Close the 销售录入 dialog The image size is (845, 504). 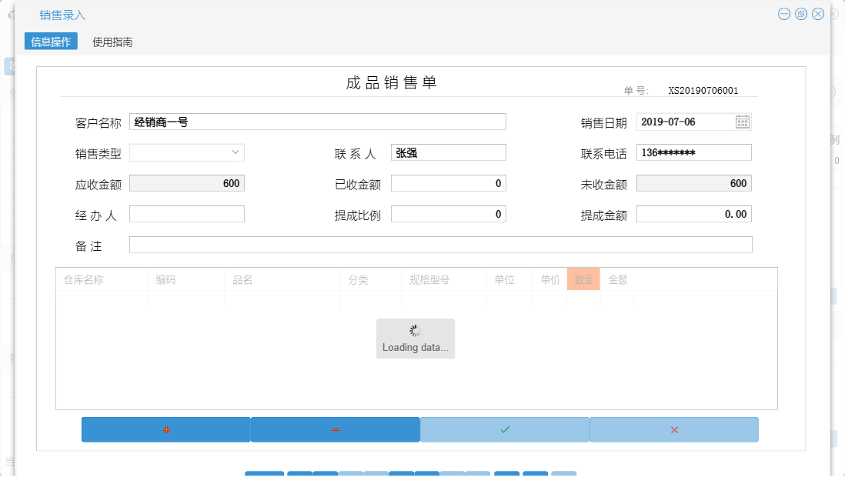[818, 13]
